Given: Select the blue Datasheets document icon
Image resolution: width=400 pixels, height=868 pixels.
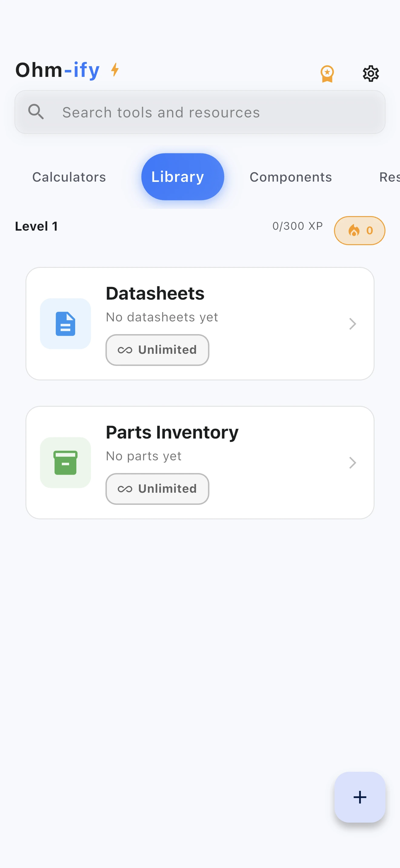Looking at the screenshot, I should 65,323.
